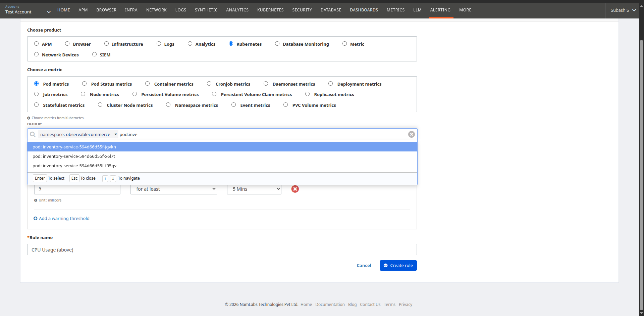This screenshot has width=644, height=316.
Task: Choose Node metrics radio button
Action: (x=83, y=94)
